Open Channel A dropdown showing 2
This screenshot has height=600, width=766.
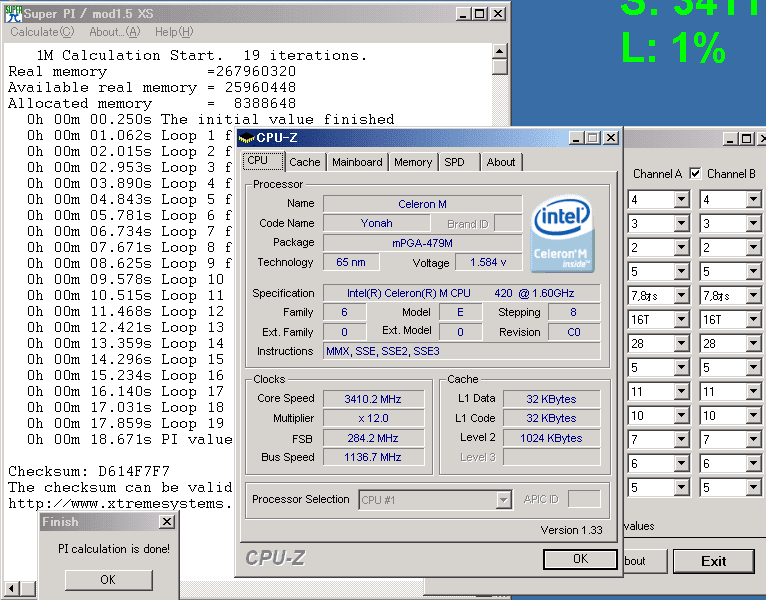pos(681,247)
